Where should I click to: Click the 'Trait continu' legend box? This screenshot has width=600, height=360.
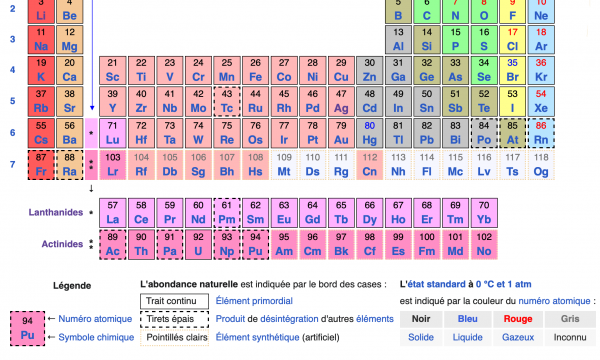coord(174,301)
